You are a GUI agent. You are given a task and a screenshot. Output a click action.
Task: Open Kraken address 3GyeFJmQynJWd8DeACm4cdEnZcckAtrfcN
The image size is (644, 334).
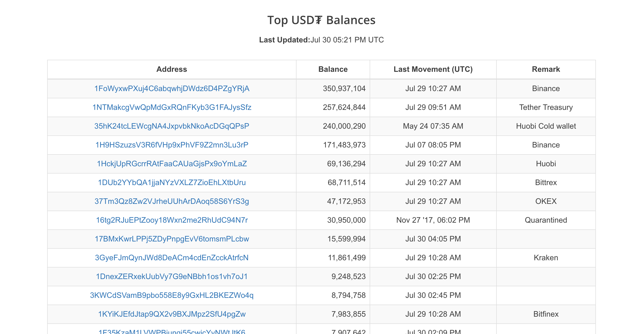click(x=172, y=258)
